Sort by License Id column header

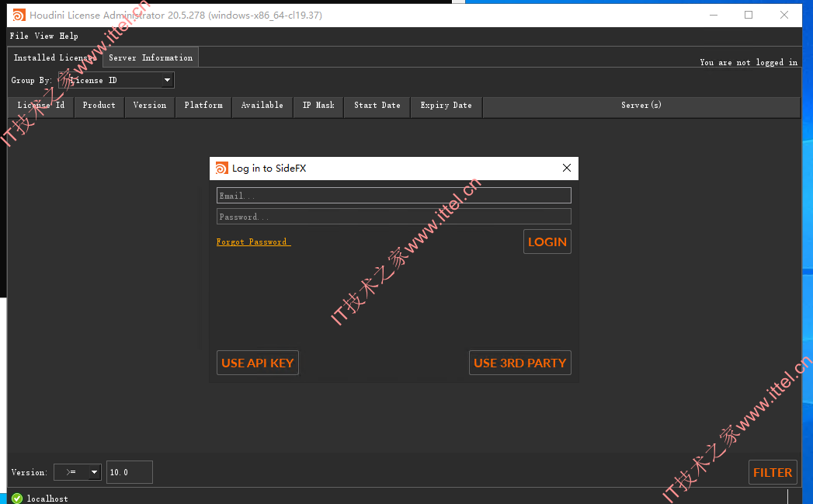41,106
